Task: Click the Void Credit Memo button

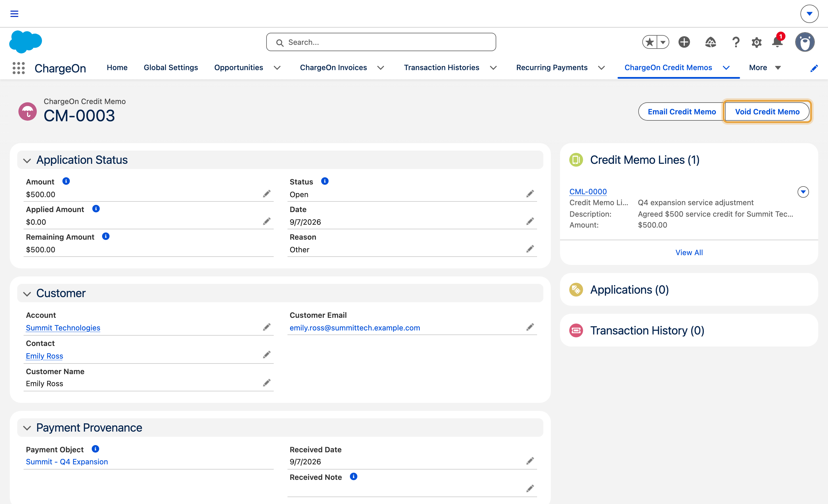Action: point(767,112)
